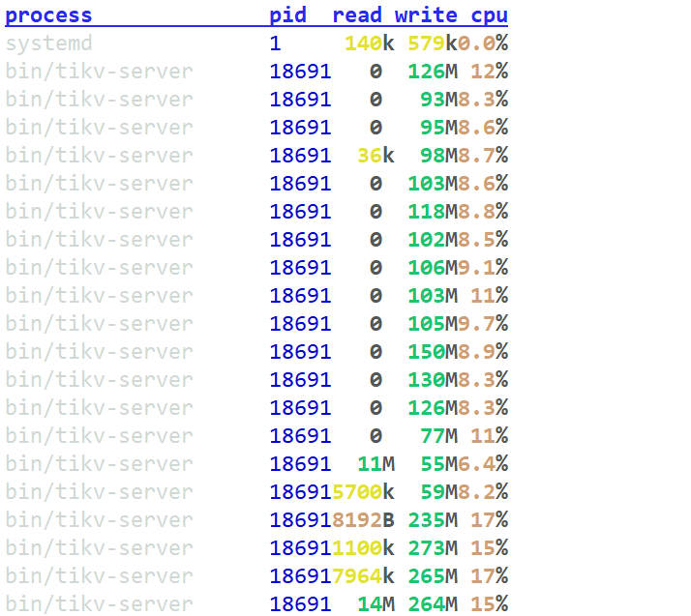
Task: Select the cpu value '8.7%'
Action: (x=483, y=156)
